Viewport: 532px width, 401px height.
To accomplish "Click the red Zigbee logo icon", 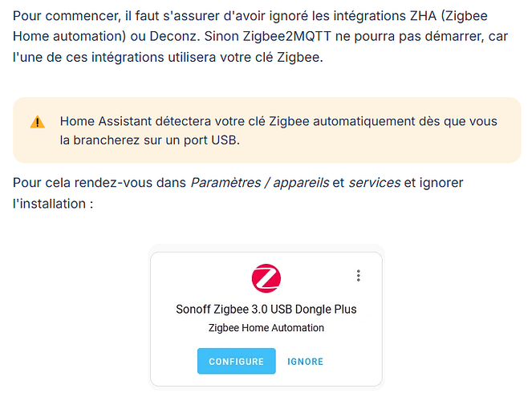I will point(266,278).
